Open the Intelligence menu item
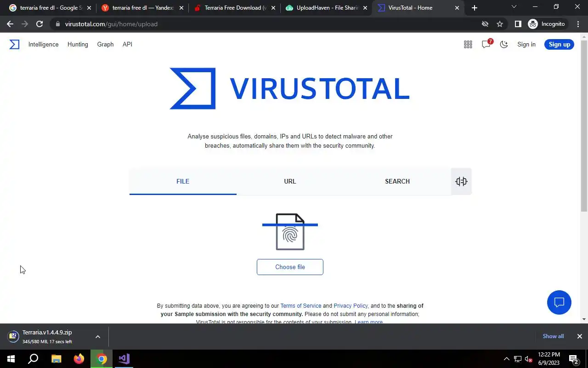 (x=43, y=44)
